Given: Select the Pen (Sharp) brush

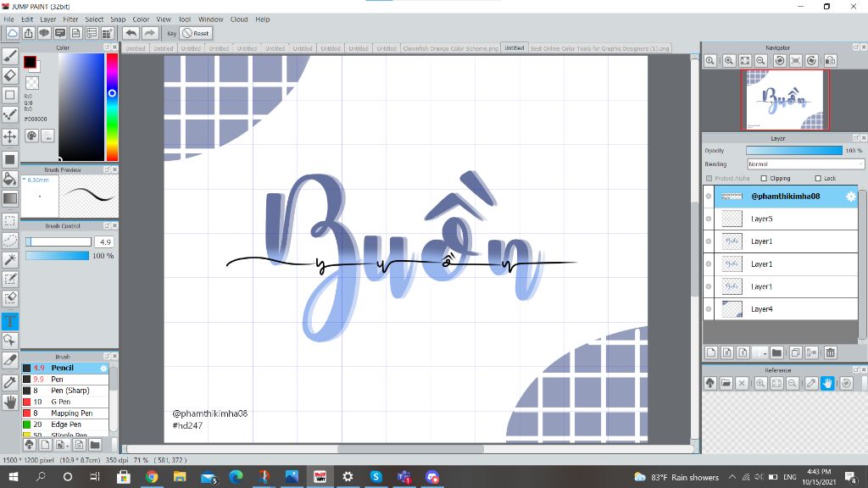Looking at the screenshot, I should click(x=65, y=391).
